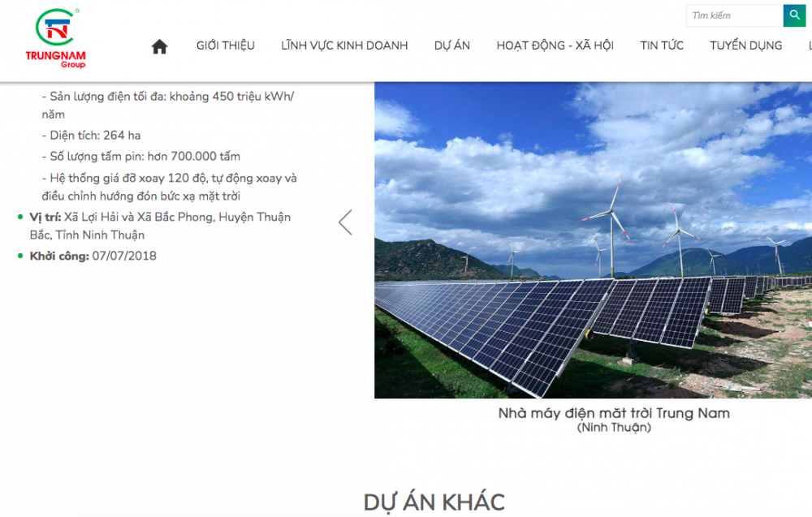Image resolution: width=812 pixels, height=517 pixels.
Task: Open the GIỚI THIỆU menu
Action: 224,45
